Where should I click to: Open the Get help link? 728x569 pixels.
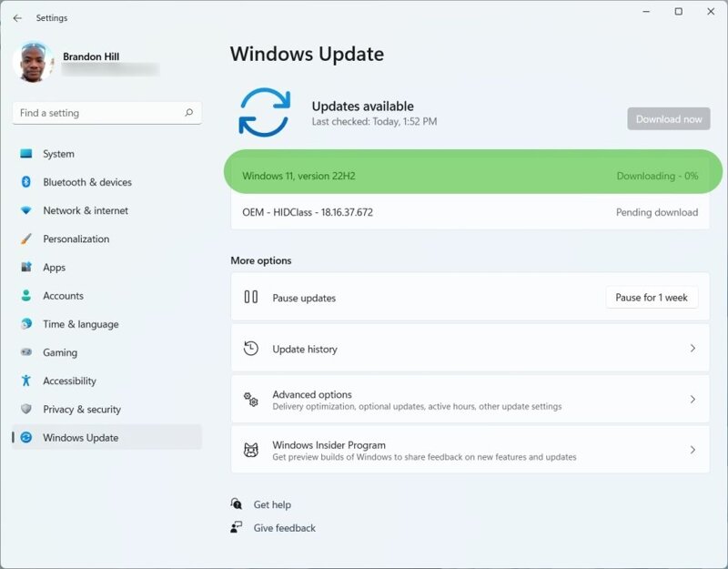(272, 504)
